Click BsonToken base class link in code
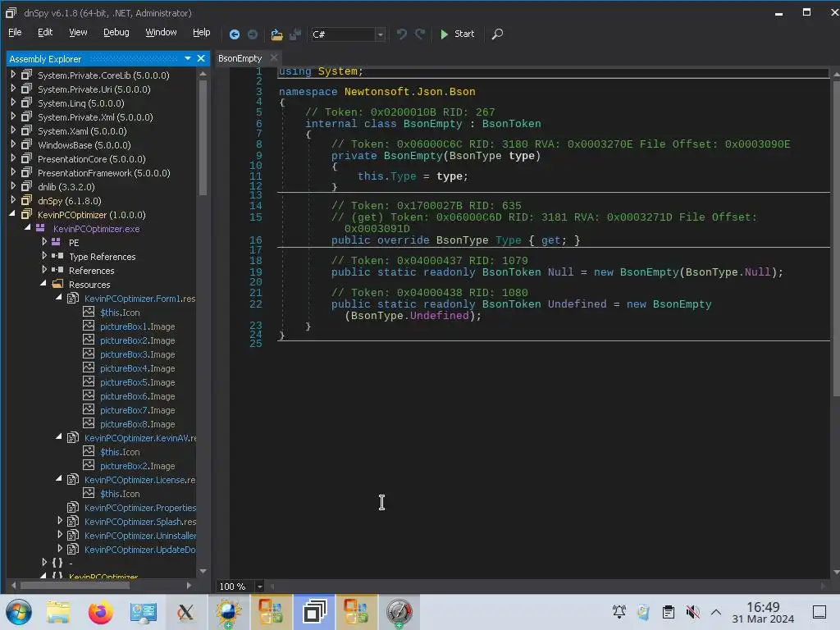 click(511, 124)
